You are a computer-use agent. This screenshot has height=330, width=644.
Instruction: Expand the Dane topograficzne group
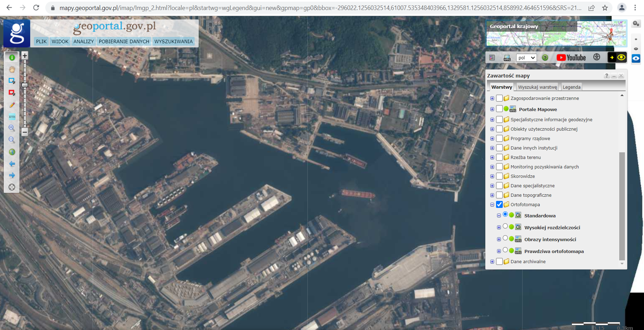[492, 195]
